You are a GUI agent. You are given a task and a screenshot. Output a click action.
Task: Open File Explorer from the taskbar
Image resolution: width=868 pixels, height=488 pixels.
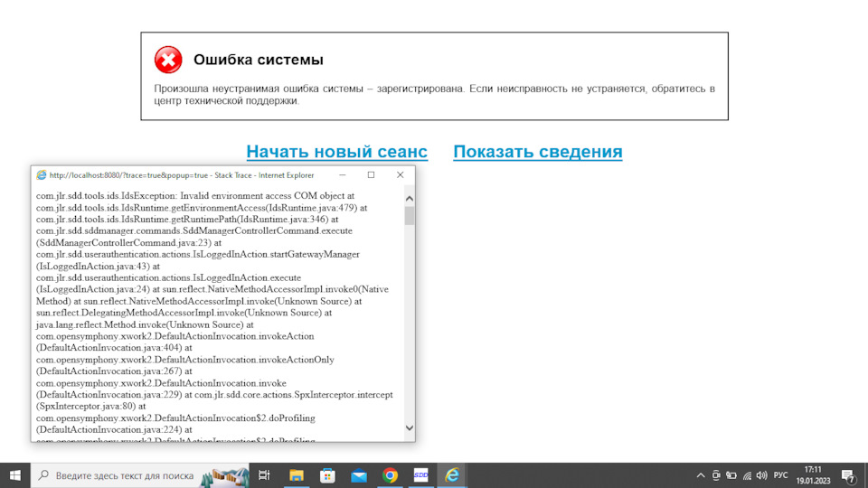296,475
